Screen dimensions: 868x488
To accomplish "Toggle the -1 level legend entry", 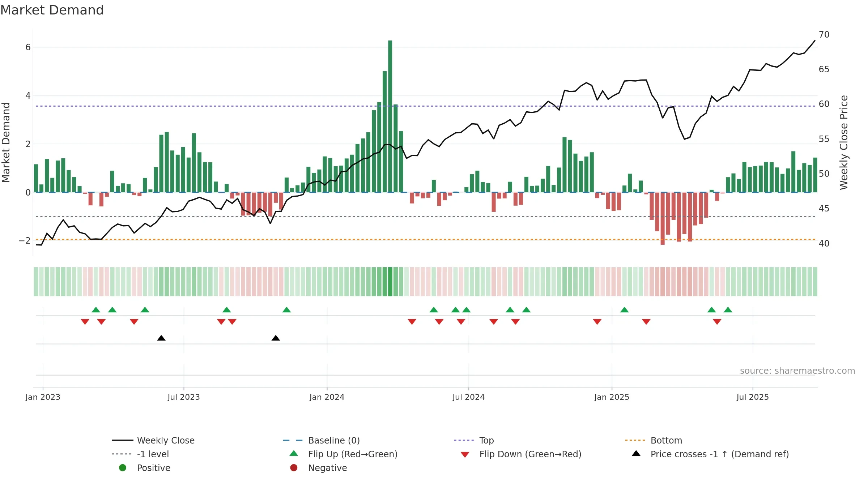I will [x=140, y=454].
